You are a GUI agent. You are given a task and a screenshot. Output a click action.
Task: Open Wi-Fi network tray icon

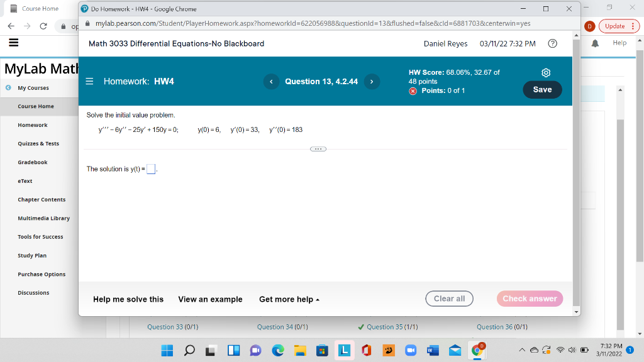(560, 350)
